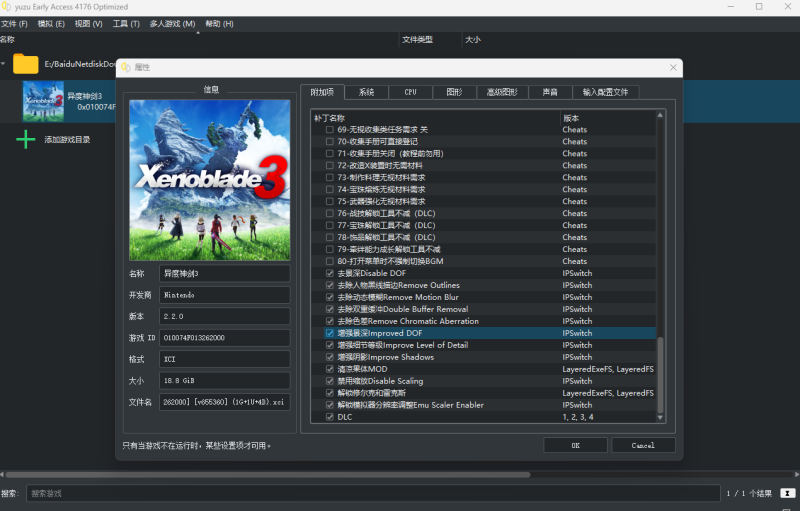Click the 游戏 ID field
The height and width of the screenshot is (511, 800).
pos(224,338)
